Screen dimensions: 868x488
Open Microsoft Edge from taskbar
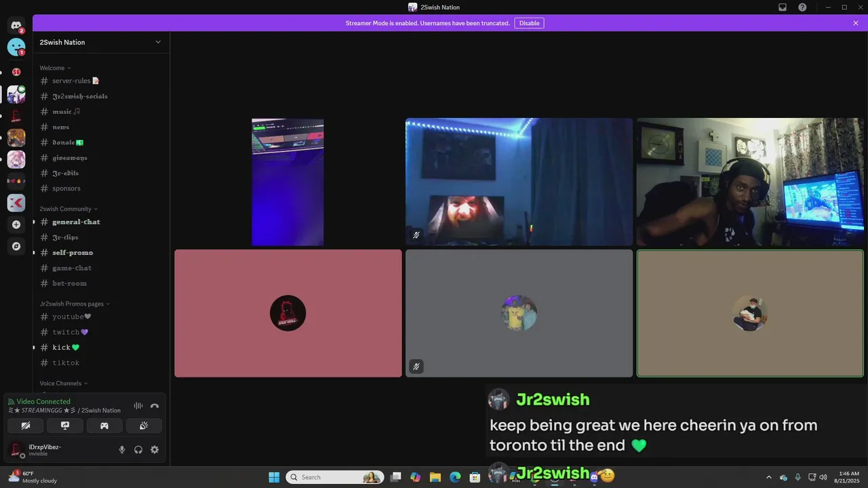455,477
